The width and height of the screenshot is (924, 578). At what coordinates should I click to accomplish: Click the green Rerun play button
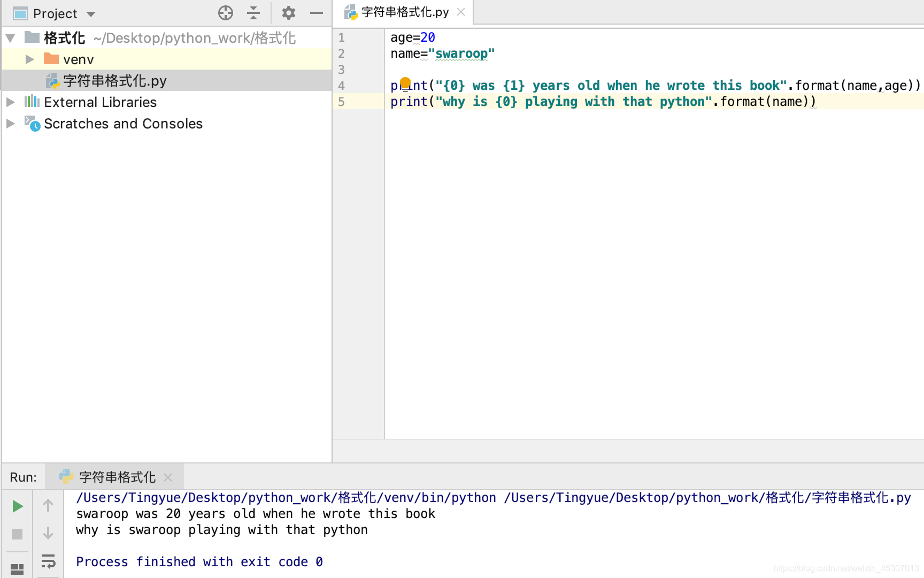(x=17, y=506)
